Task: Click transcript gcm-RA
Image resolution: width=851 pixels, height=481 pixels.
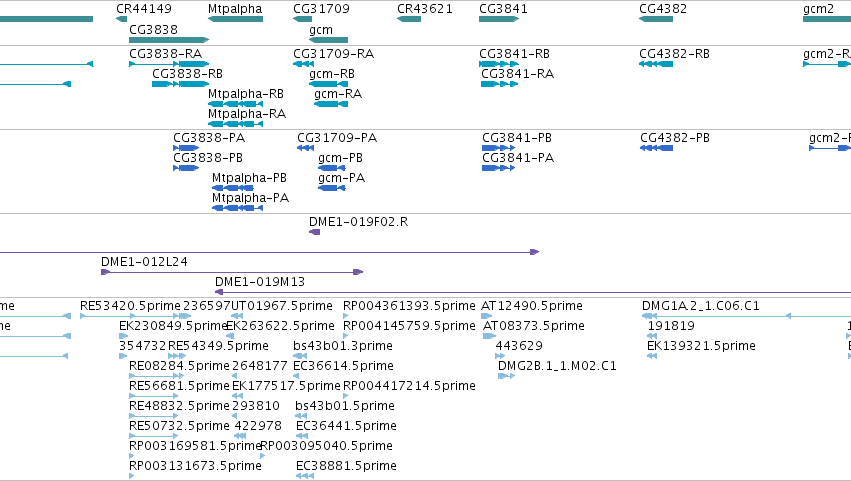Action: coord(338,94)
